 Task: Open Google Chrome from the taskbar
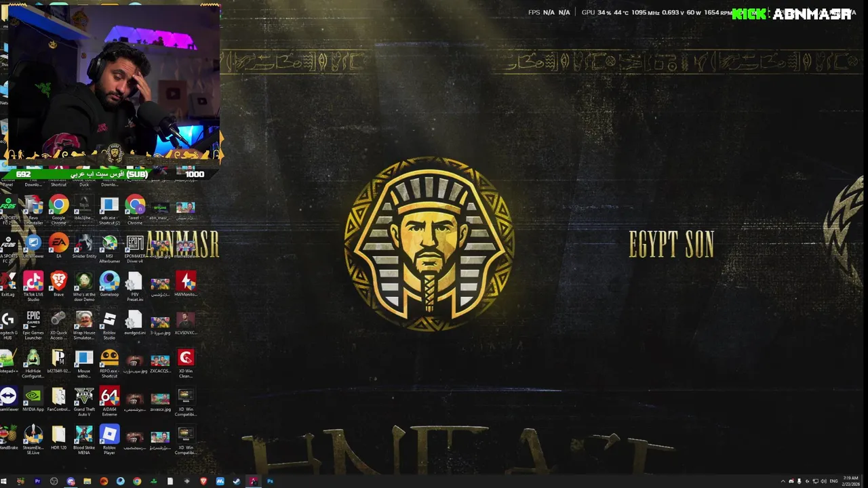pos(137,481)
